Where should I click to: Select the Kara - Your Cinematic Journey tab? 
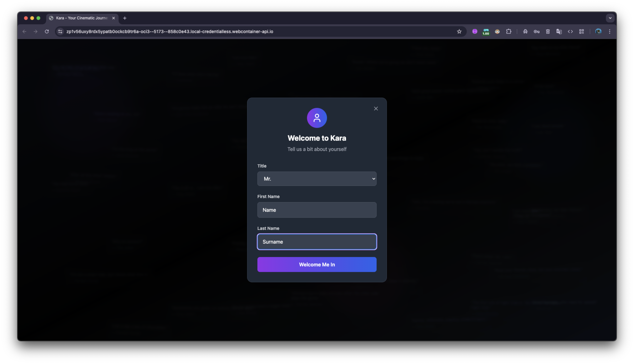tap(81, 18)
